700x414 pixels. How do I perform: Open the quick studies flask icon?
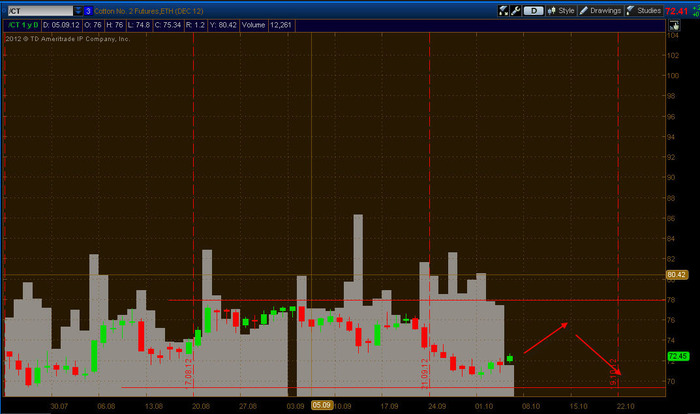pos(503,11)
